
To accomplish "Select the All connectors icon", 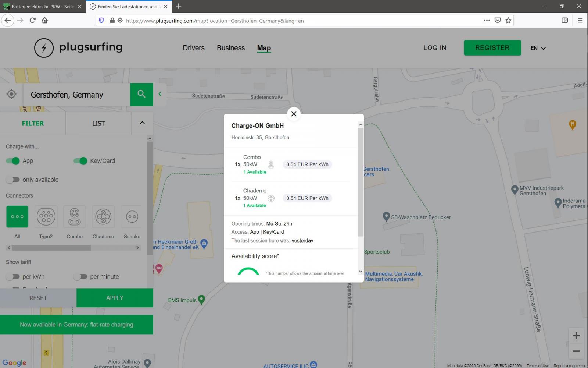I will click(x=17, y=217).
